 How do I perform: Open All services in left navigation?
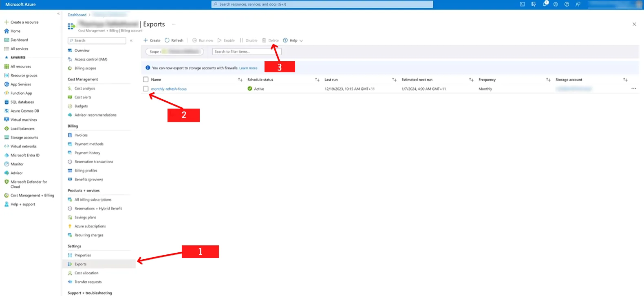tap(19, 49)
